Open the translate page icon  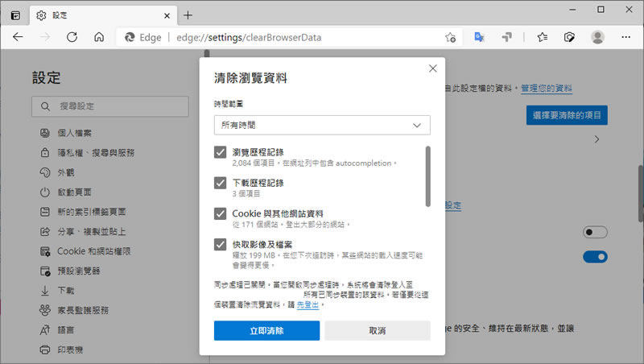pos(479,37)
